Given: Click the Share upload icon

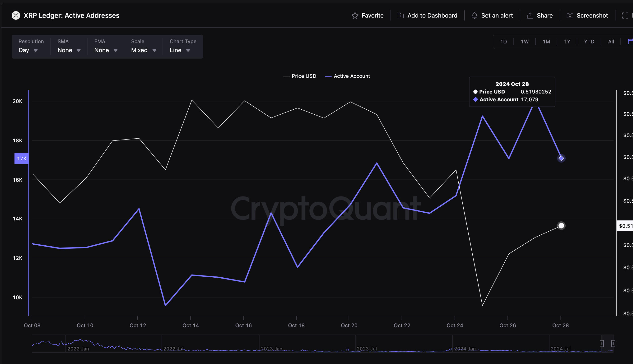Looking at the screenshot, I should [x=530, y=15].
